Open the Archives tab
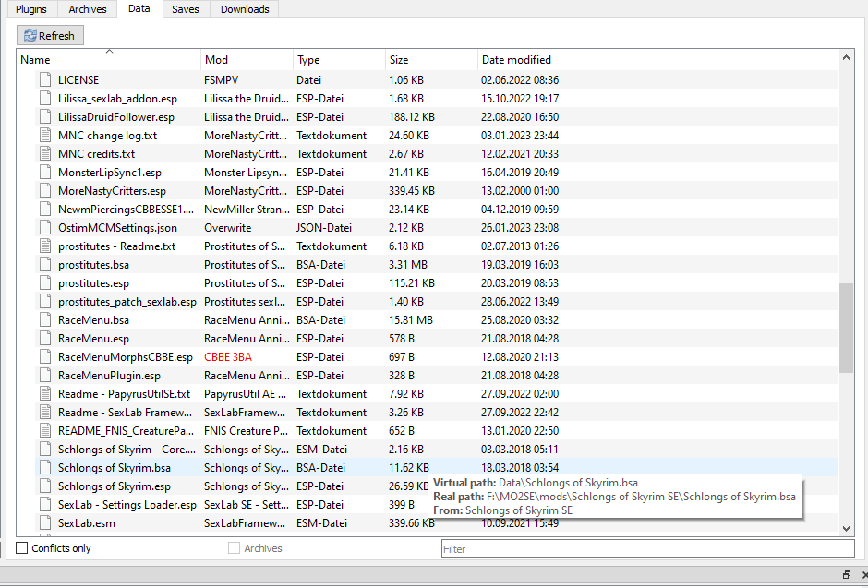Screen dimensions: 868x588 point(88,9)
